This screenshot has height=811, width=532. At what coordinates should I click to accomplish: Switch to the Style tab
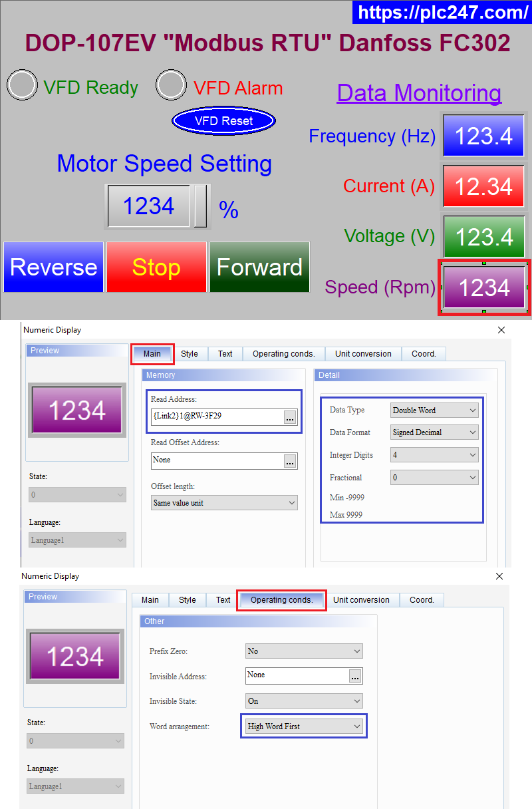(190, 353)
